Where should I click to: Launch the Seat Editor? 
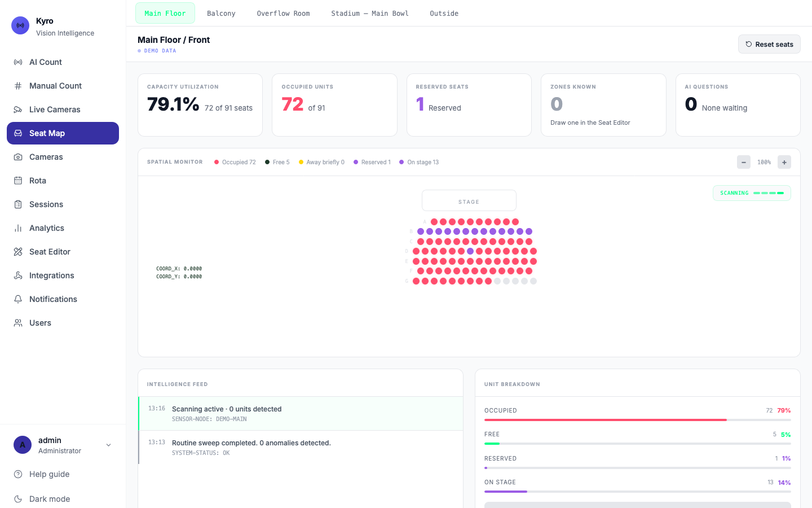tap(63, 252)
